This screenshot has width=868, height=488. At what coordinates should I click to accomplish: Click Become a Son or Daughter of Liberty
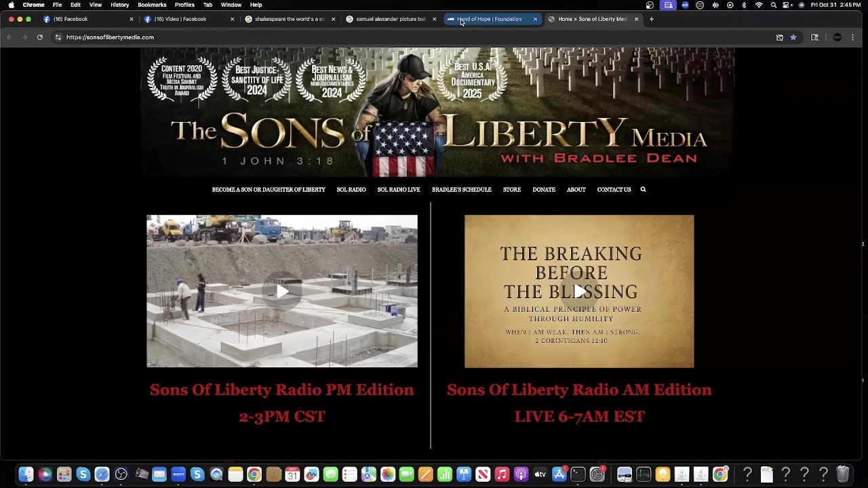click(x=269, y=190)
